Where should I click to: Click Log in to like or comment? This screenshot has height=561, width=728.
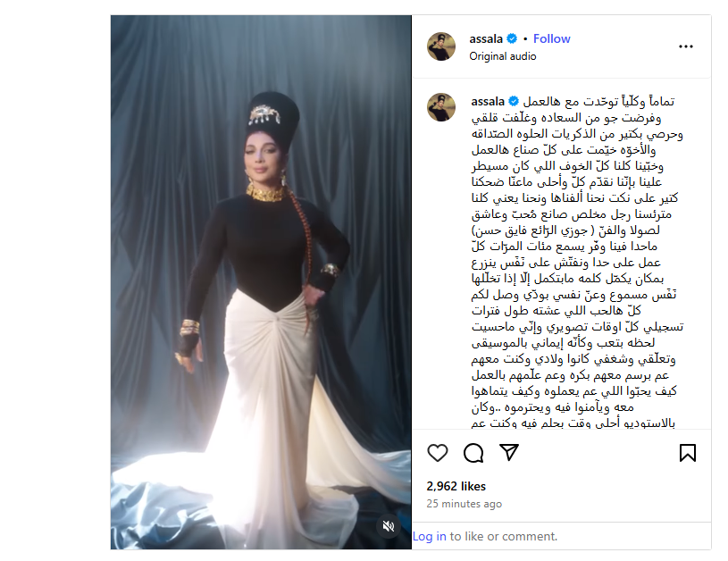click(430, 536)
